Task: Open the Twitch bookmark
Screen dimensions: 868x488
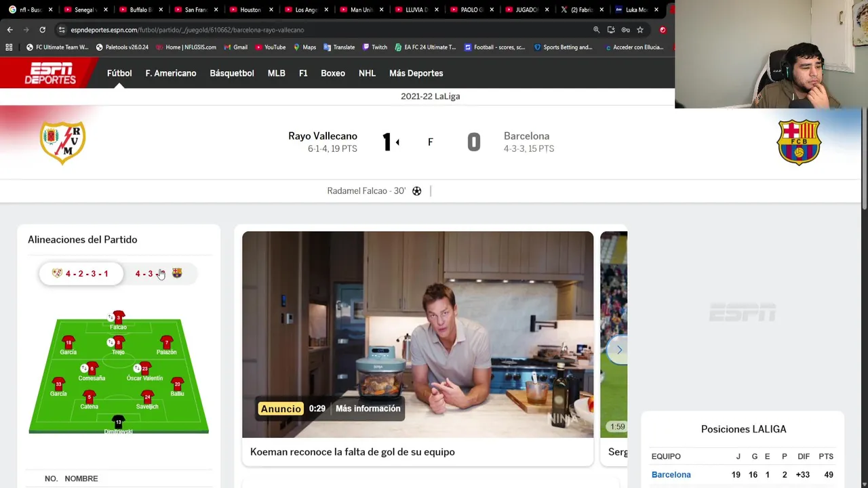Action: (x=375, y=47)
